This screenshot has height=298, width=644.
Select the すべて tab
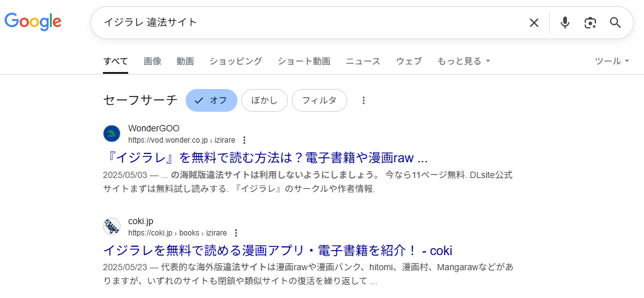[116, 62]
